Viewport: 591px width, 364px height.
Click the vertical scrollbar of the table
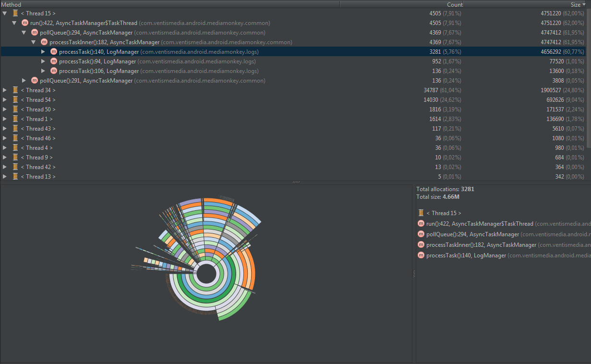589,77
